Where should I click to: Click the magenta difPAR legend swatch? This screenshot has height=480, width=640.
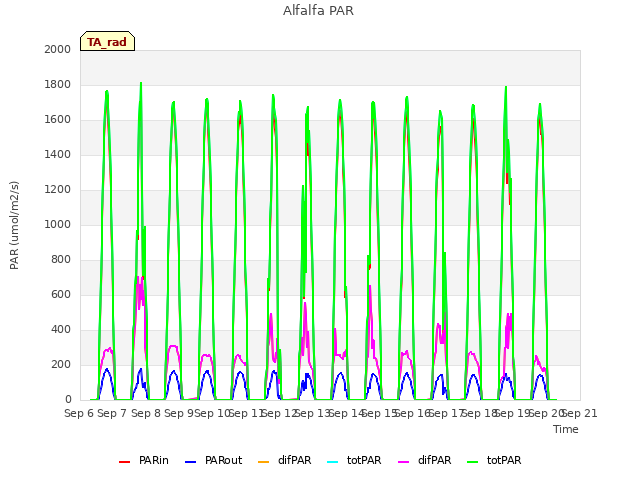(403, 462)
